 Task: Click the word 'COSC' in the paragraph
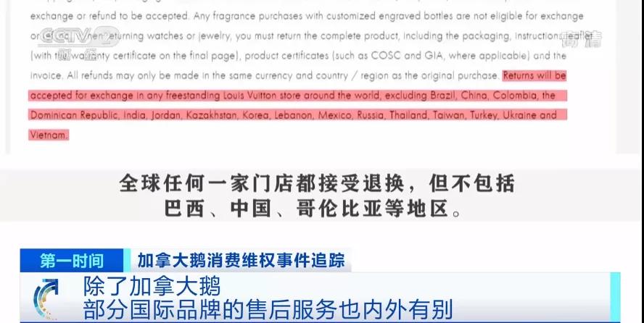pos(385,56)
